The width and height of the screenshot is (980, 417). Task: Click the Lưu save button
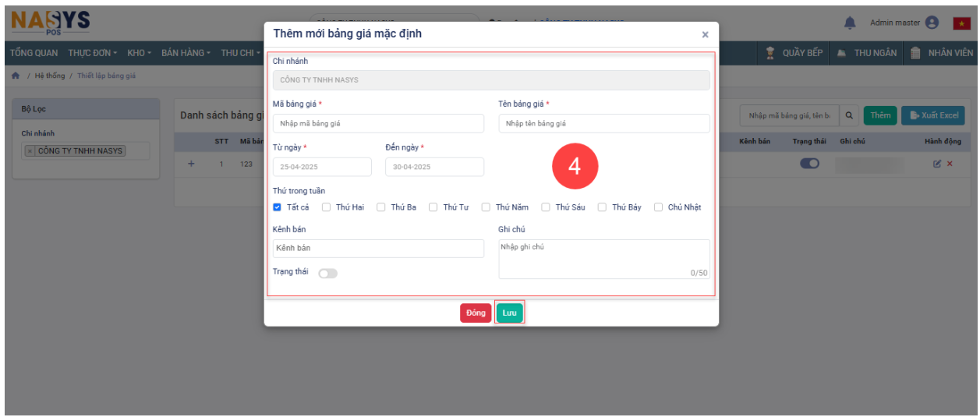[x=509, y=313]
